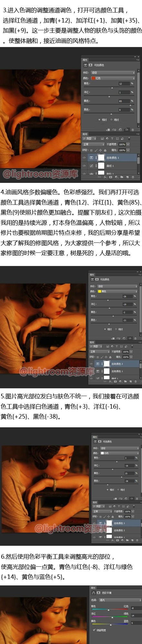Viewport: 142px width, 644px height.
Task: Add layer mask from footer under 选取颜色 1 and 曲线 1
Action: [111, 177]
